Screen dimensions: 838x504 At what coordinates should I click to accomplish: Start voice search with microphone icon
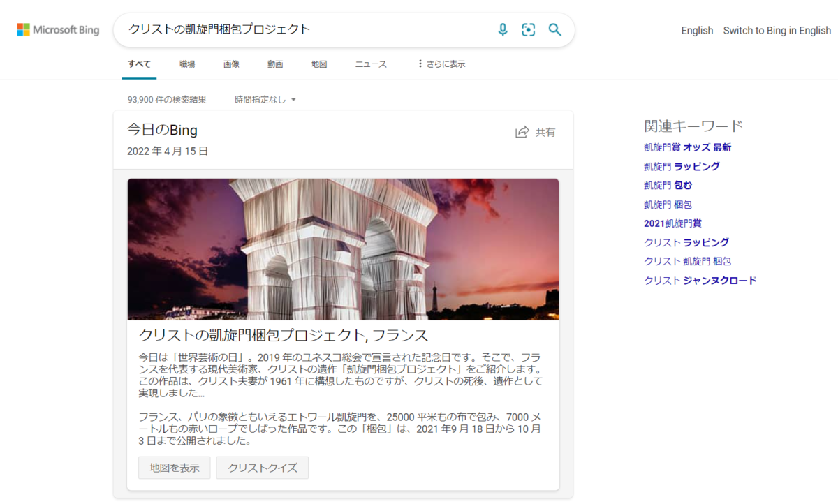point(503,29)
